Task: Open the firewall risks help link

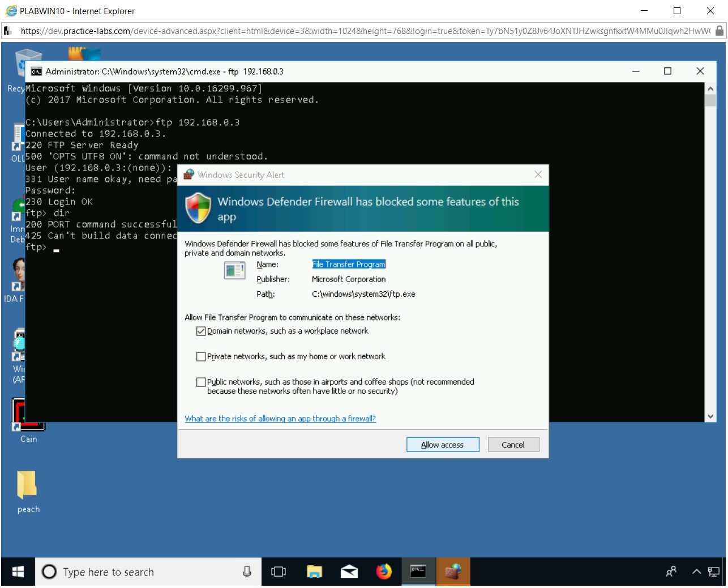Action: (280, 419)
